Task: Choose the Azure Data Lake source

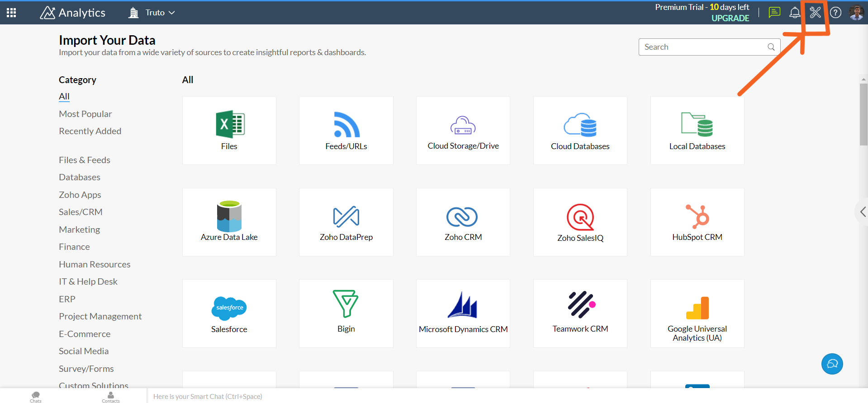Action: pyautogui.click(x=229, y=222)
